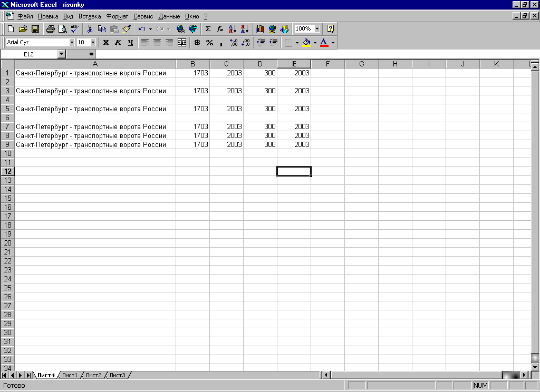
Task: Expand the font color palette arrow
Action: [333, 43]
